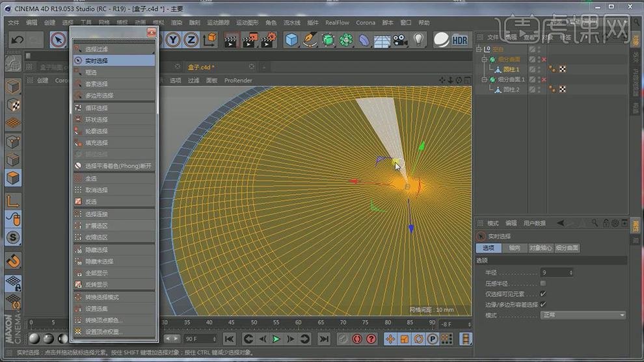The image size is (644, 362).
Task: Click the Snap magnet icon in sidebar
Action: pyautogui.click(x=13, y=261)
